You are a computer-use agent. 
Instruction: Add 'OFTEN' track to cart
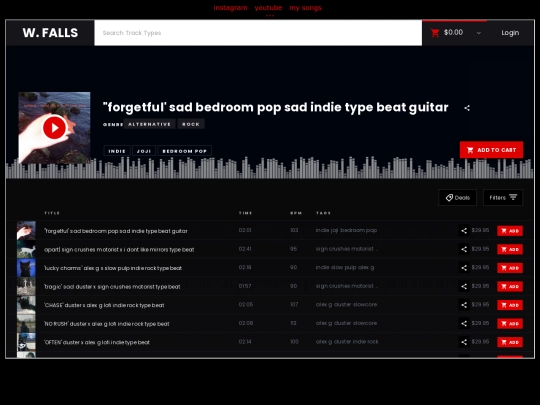[x=510, y=342]
